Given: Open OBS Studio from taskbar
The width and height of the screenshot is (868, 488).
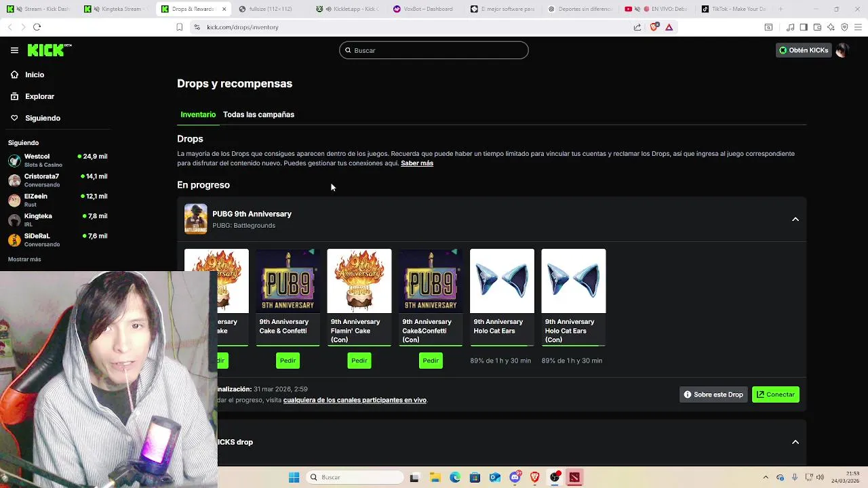Looking at the screenshot, I should 555,477.
